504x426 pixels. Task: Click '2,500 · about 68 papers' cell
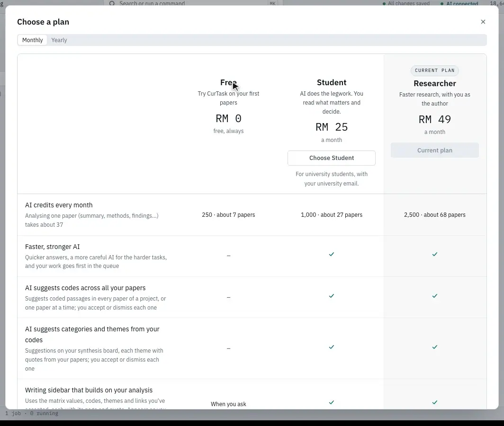434,215
